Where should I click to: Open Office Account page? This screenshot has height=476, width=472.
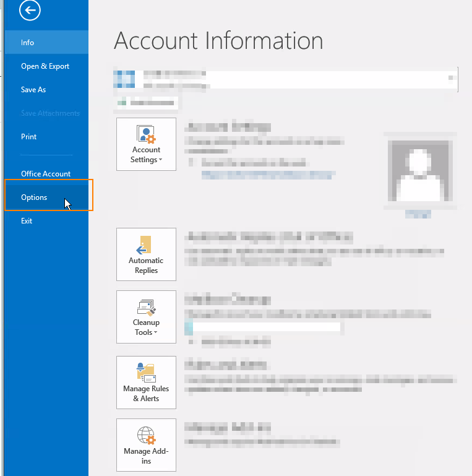[46, 174]
